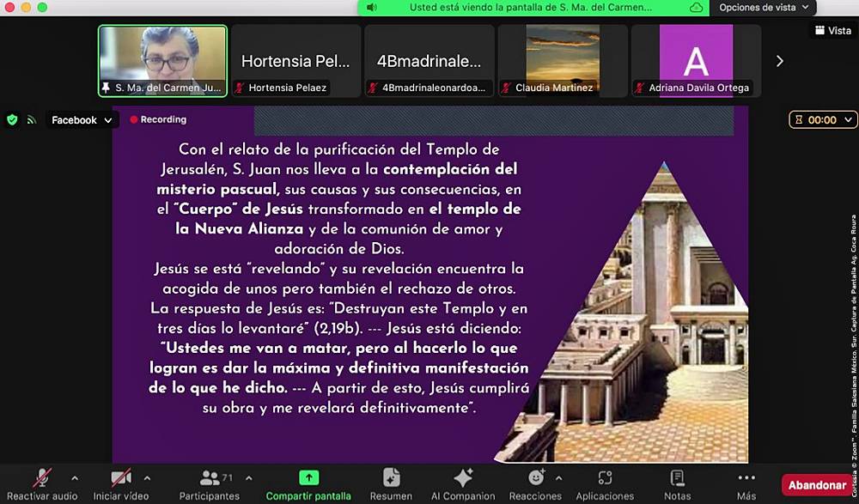
Task: Click the Recording indicator
Action: point(158,119)
